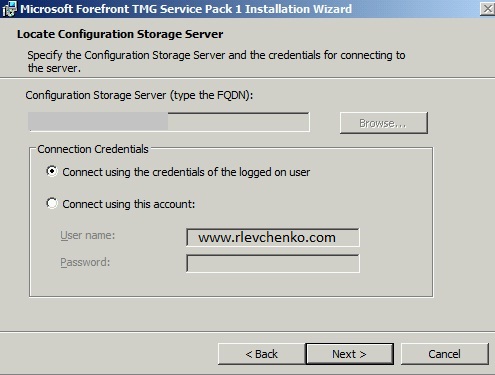Click the Password text field
Viewport: 495px width, 375px height.
click(273, 263)
